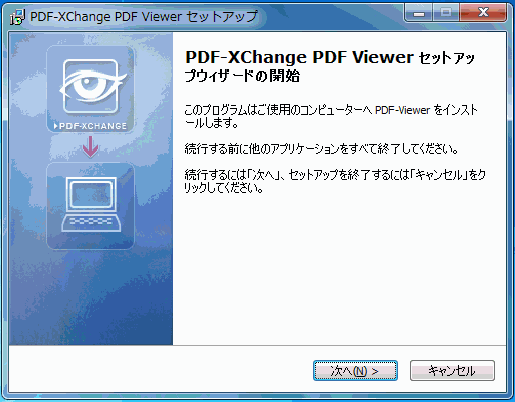The width and height of the screenshot is (515, 402).
Task: Click the PDF-XChange eye logo
Action: pos(91,86)
